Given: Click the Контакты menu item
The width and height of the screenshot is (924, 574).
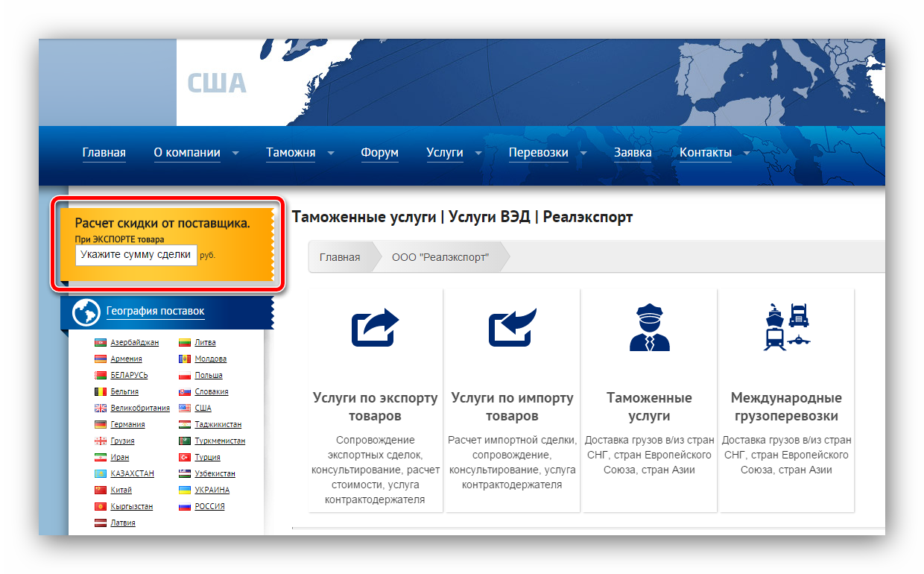Looking at the screenshot, I should coord(706,153).
